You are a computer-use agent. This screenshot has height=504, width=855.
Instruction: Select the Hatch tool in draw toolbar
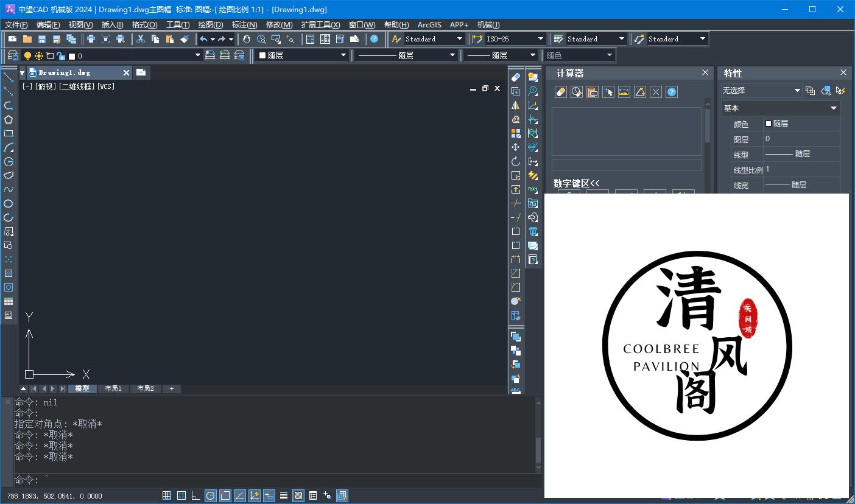pyautogui.click(x=9, y=273)
